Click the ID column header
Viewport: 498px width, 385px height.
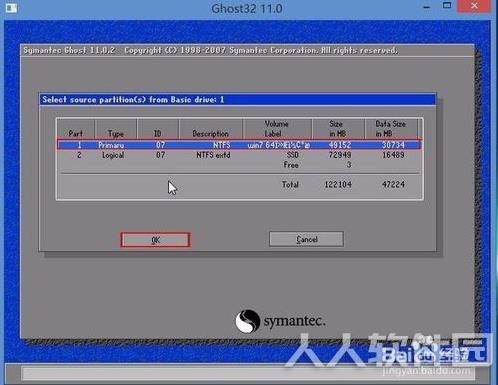pos(157,134)
